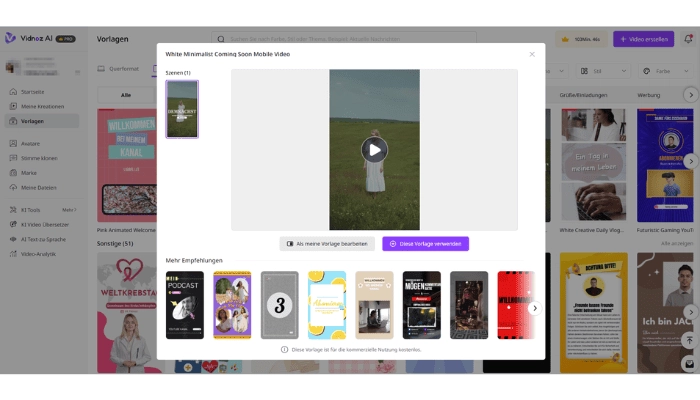Open Meine Kreationen in sidebar
Image resolution: width=700 pixels, height=400 pixels.
click(42, 106)
